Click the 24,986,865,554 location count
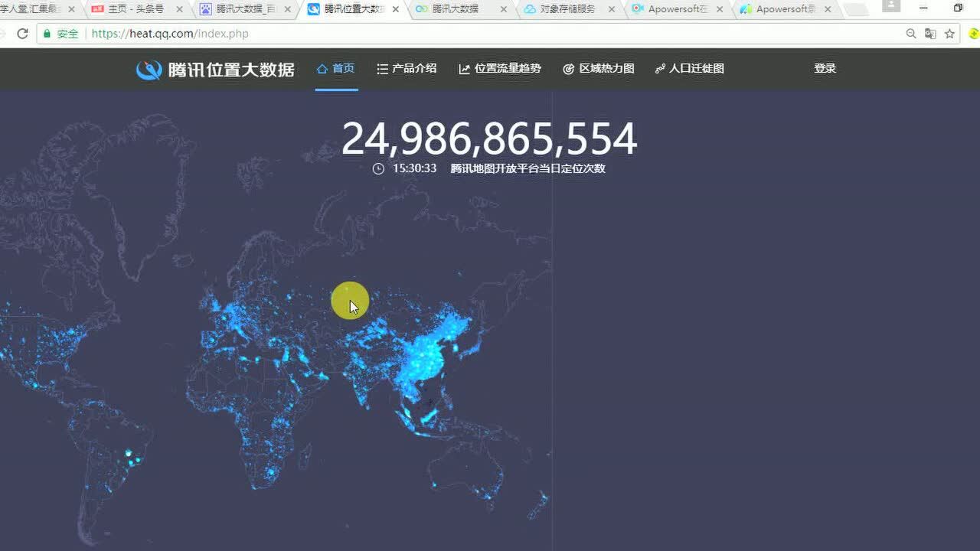 pos(489,139)
